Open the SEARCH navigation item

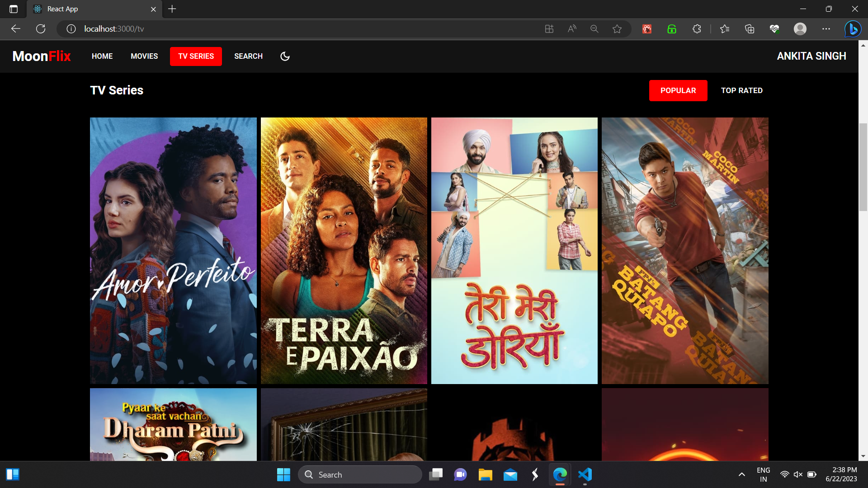click(x=249, y=56)
